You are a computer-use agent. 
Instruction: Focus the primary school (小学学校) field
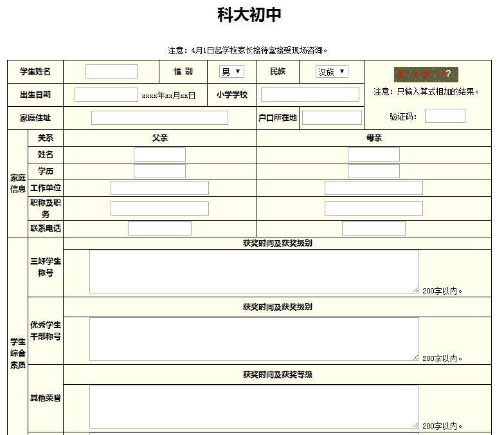[310, 95]
